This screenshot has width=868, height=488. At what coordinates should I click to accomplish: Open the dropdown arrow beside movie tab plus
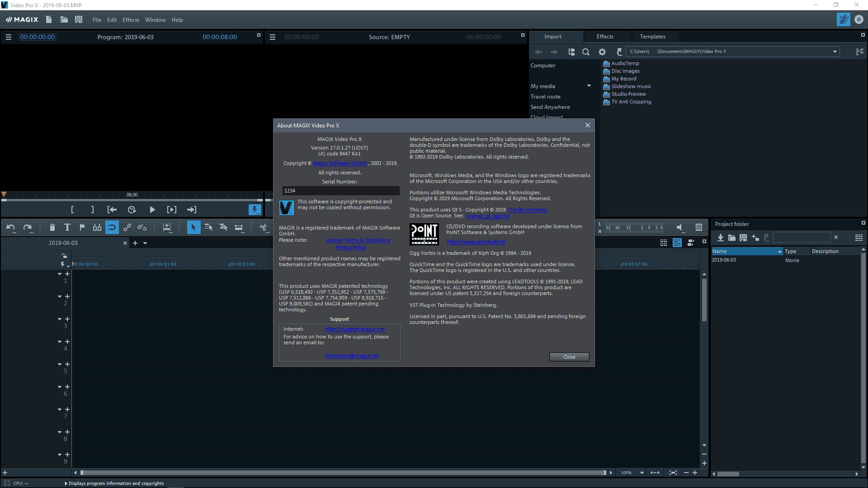tap(145, 243)
